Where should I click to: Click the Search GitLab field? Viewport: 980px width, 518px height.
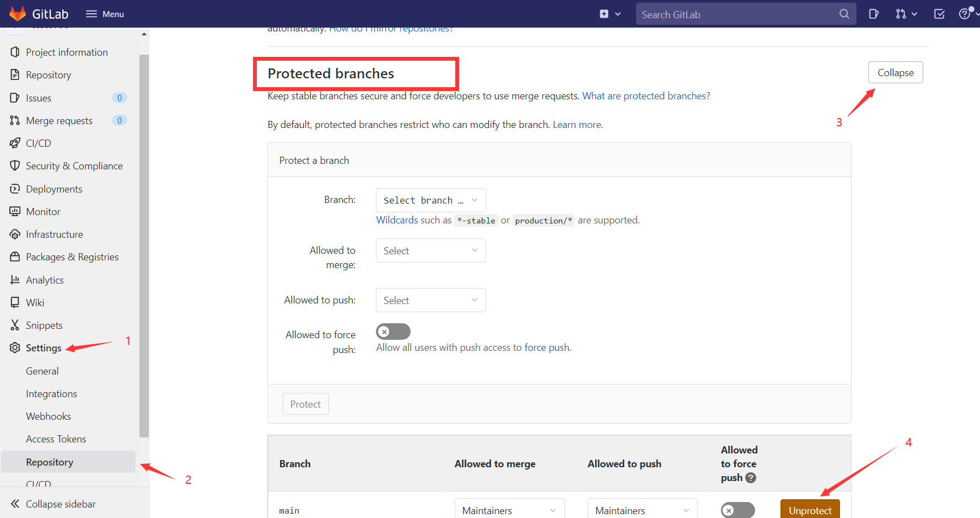coord(746,14)
